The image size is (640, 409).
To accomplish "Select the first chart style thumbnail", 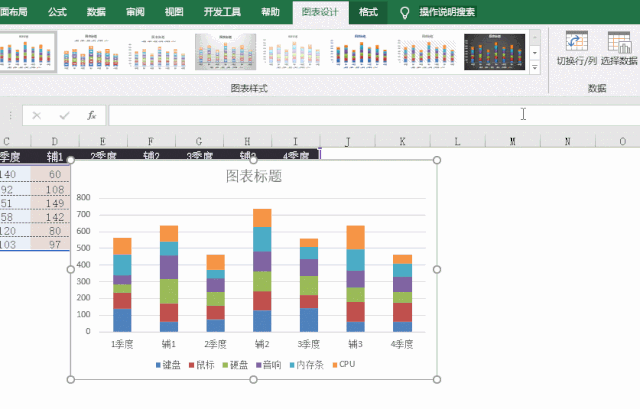I will click(27, 52).
